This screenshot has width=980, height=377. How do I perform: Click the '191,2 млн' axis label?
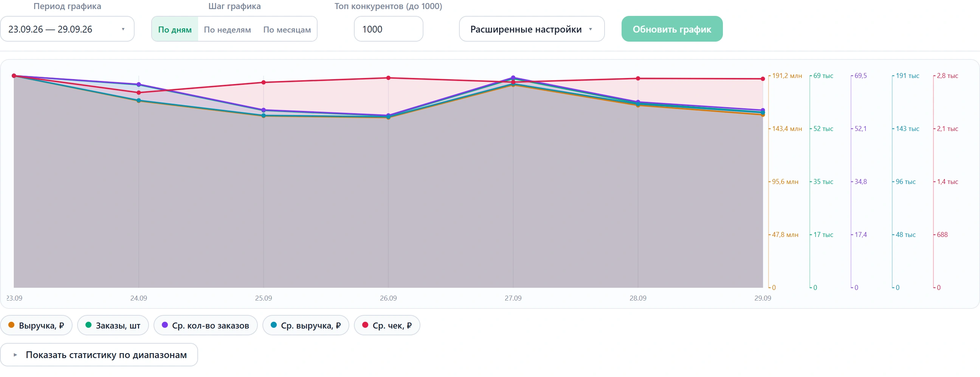pyautogui.click(x=787, y=76)
